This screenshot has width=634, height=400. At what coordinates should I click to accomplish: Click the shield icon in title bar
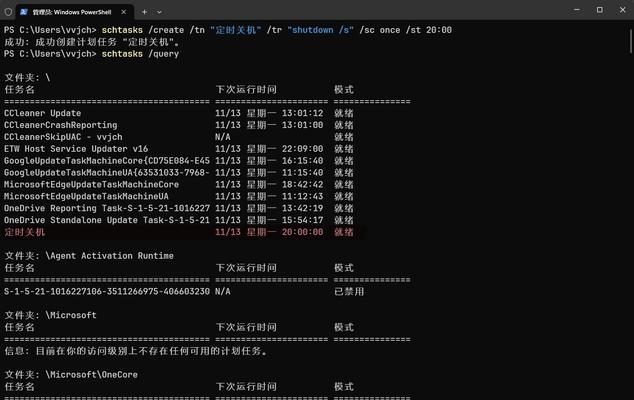8,12
